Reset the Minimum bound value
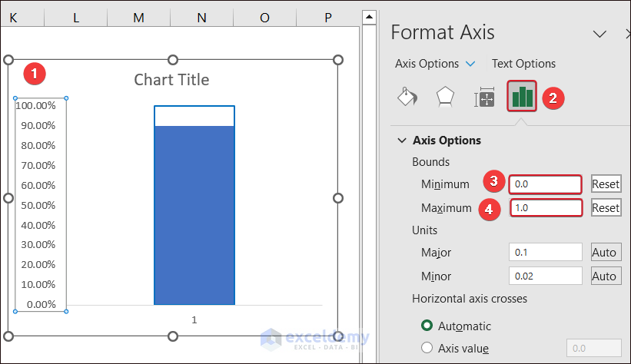Image resolution: width=631 pixels, height=364 pixels. pos(606,184)
